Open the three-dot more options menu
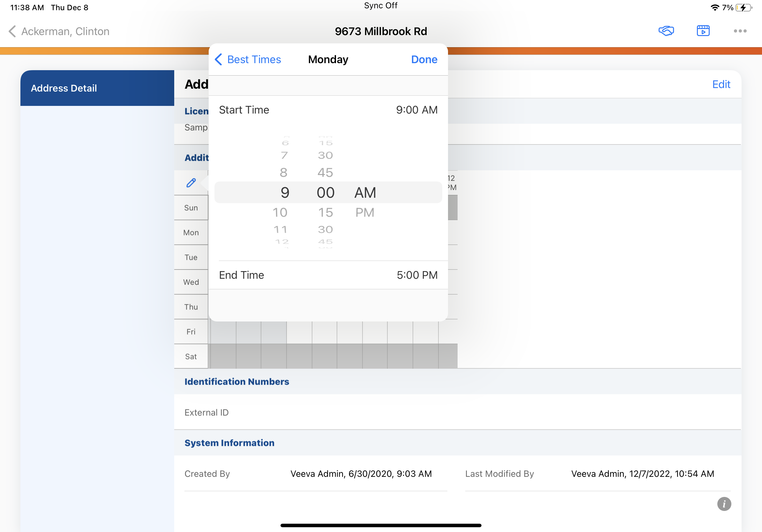The width and height of the screenshot is (762, 532). (x=740, y=31)
